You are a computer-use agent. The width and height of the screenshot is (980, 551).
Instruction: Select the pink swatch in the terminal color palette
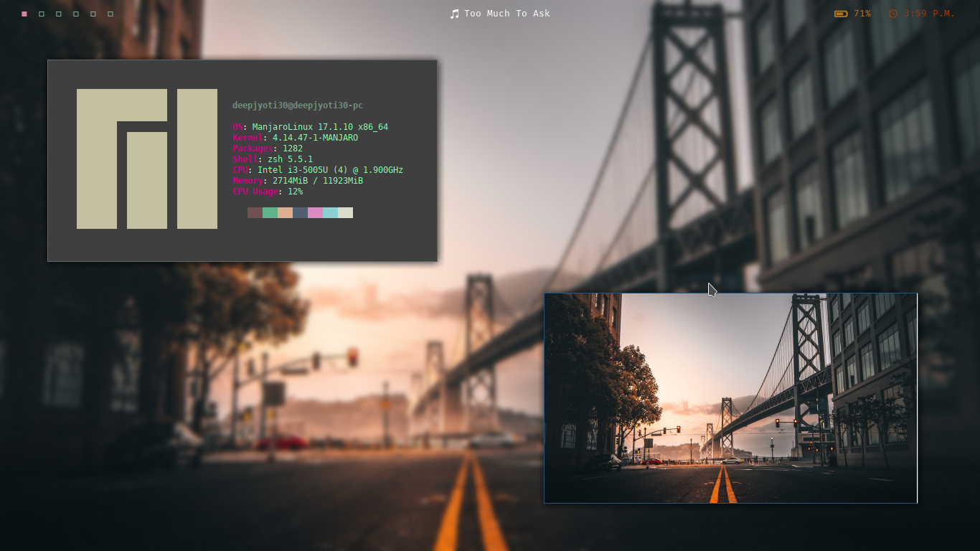tap(316, 212)
